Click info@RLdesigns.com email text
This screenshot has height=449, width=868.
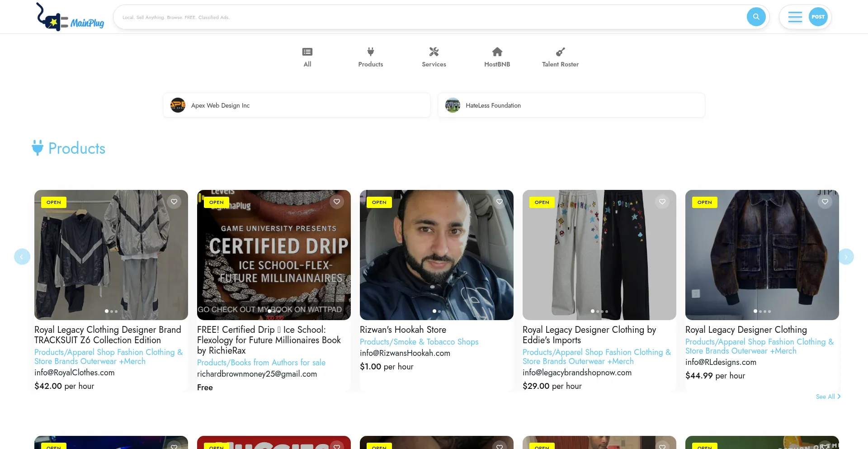[721, 362]
